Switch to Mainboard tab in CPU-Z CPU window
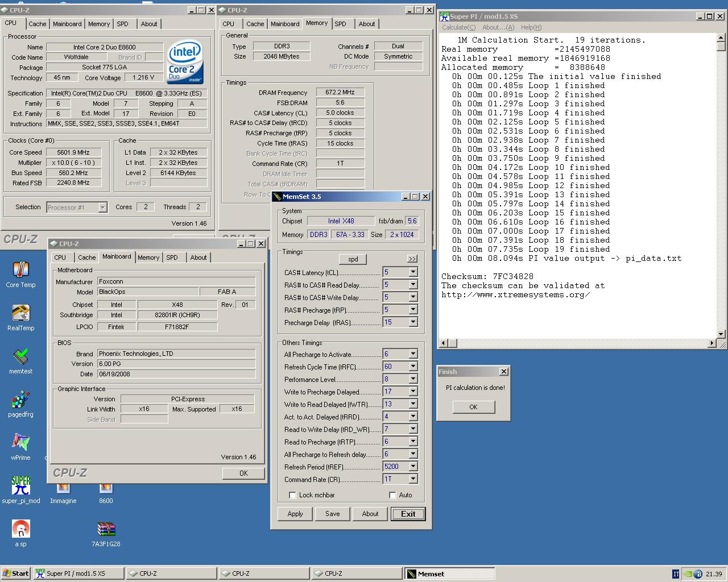Viewport: 728px width, 582px height. tap(67, 24)
